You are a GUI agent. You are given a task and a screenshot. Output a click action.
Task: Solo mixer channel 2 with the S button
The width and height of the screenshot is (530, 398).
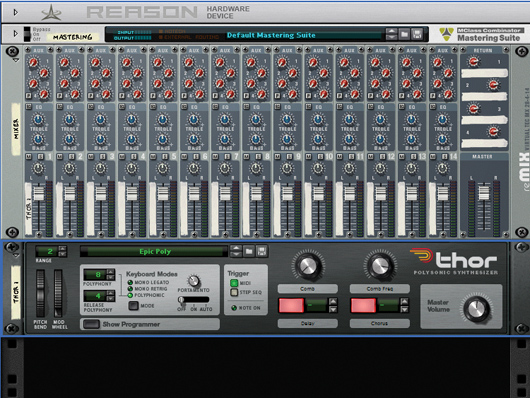(x=72, y=157)
